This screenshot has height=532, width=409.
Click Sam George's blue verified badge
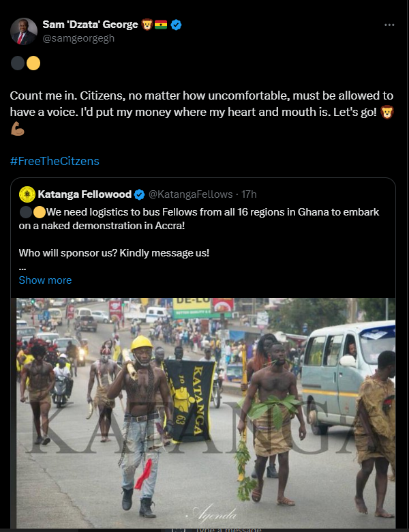(x=176, y=25)
